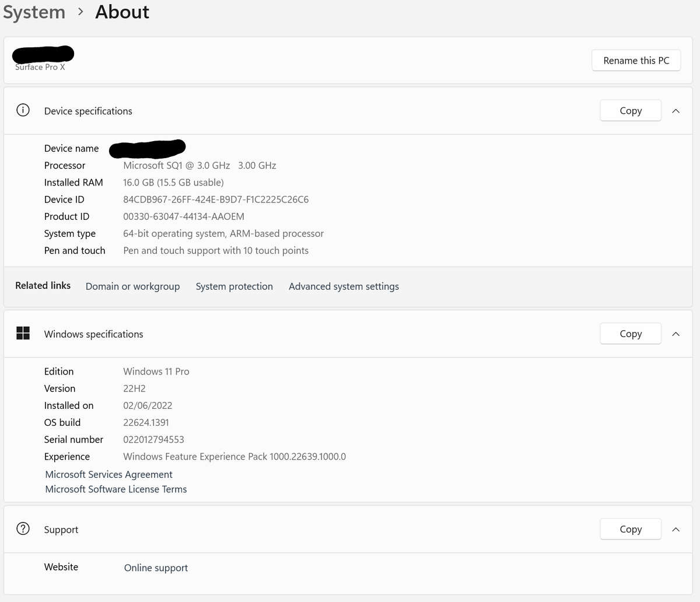
Task: Go back to System in breadcrumb
Action: coord(34,12)
